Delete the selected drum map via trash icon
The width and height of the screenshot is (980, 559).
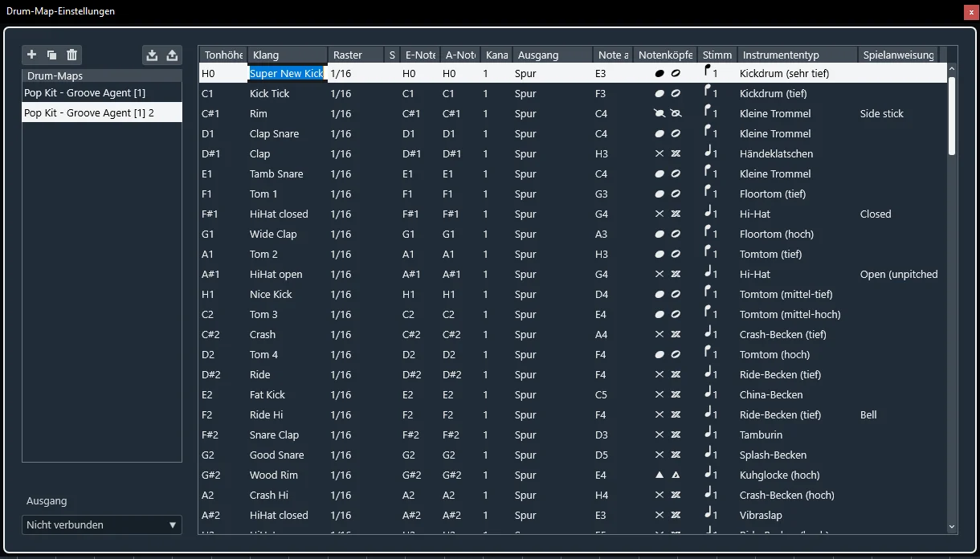point(72,55)
